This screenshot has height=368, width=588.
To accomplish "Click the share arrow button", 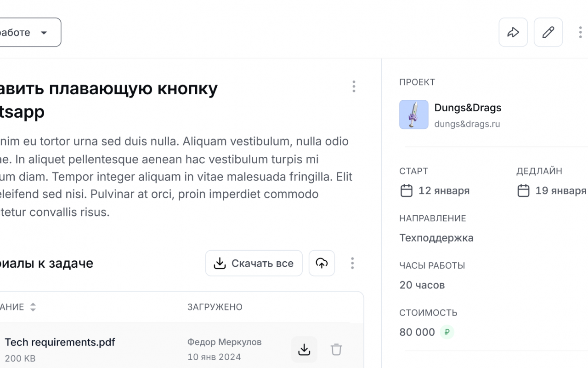I will click(x=513, y=32).
